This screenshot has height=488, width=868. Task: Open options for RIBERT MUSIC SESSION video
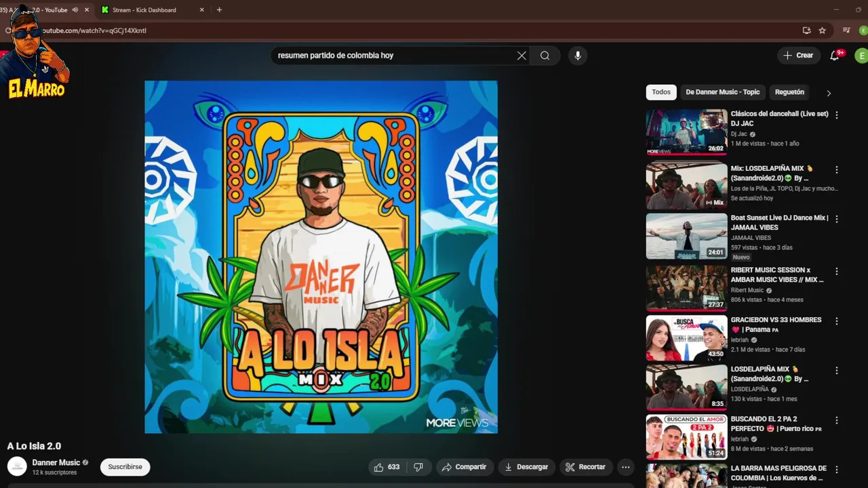coord(836,271)
